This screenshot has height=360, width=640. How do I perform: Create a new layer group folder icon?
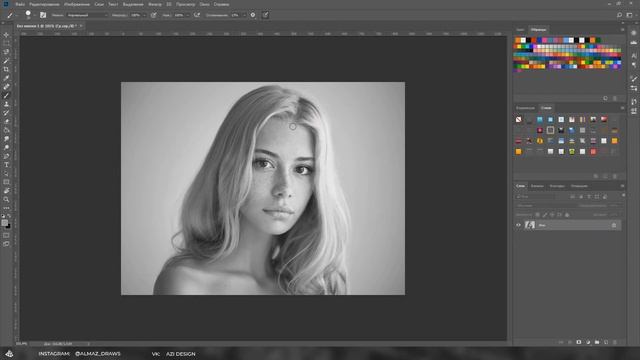pyautogui.click(x=597, y=342)
